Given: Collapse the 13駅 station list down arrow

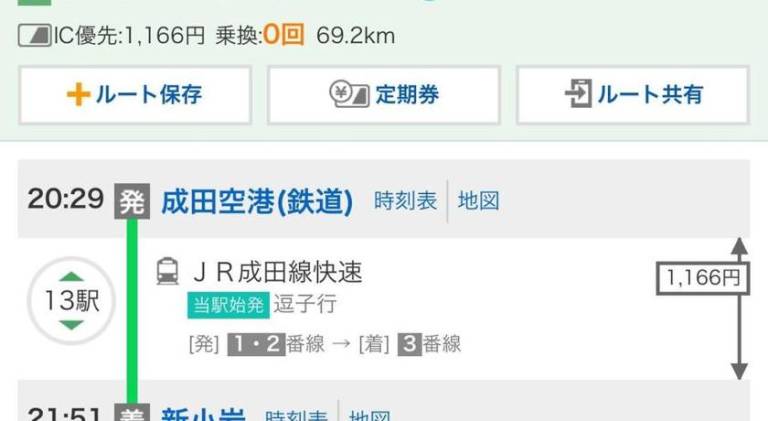Looking at the screenshot, I should tap(72, 325).
